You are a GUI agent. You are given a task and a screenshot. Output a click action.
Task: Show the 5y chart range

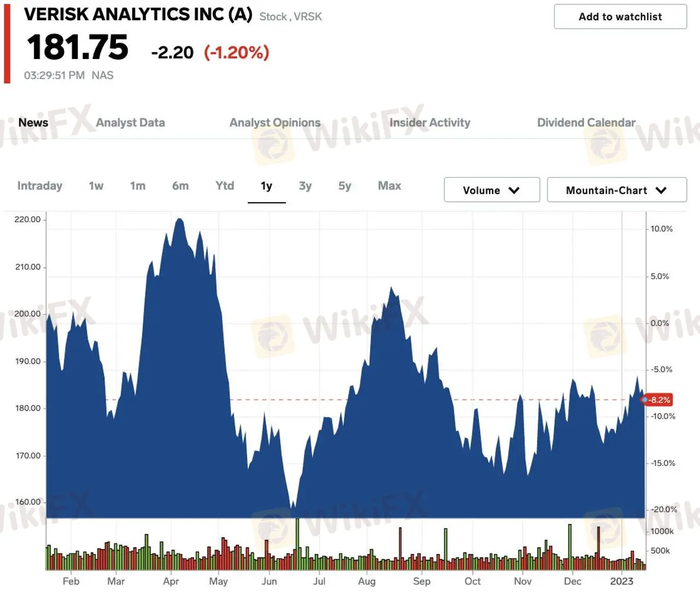[345, 186]
